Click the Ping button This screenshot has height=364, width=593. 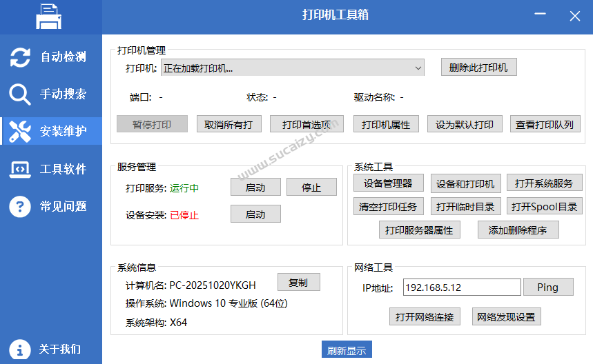[548, 287]
